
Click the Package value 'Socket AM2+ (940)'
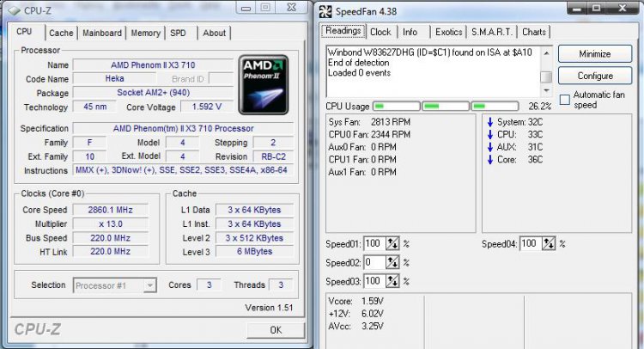point(153,93)
